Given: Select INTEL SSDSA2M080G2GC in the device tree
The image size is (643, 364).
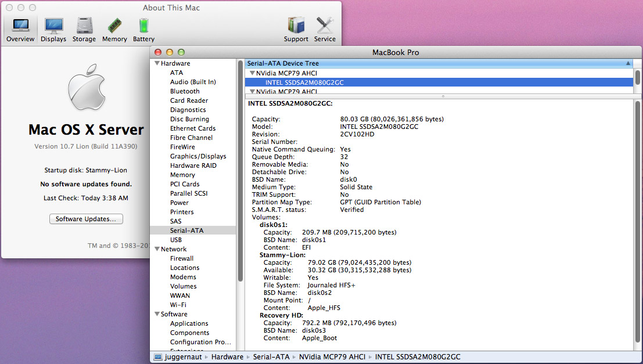Looking at the screenshot, I should (x=439, y=82).
